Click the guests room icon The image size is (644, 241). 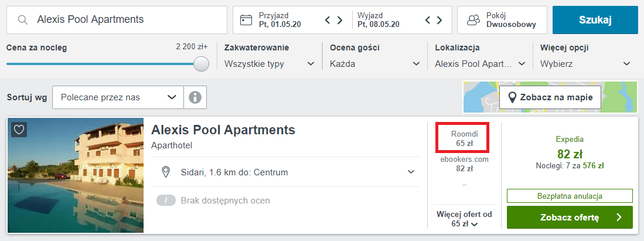coord(473,20)
